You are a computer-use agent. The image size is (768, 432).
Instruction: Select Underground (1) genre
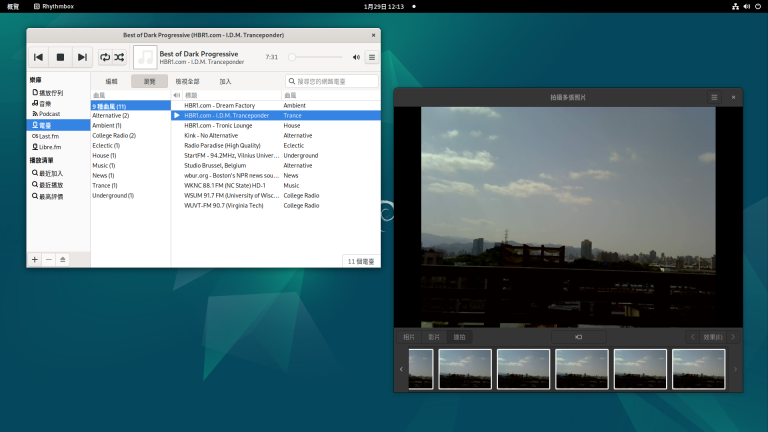(131, 195)
